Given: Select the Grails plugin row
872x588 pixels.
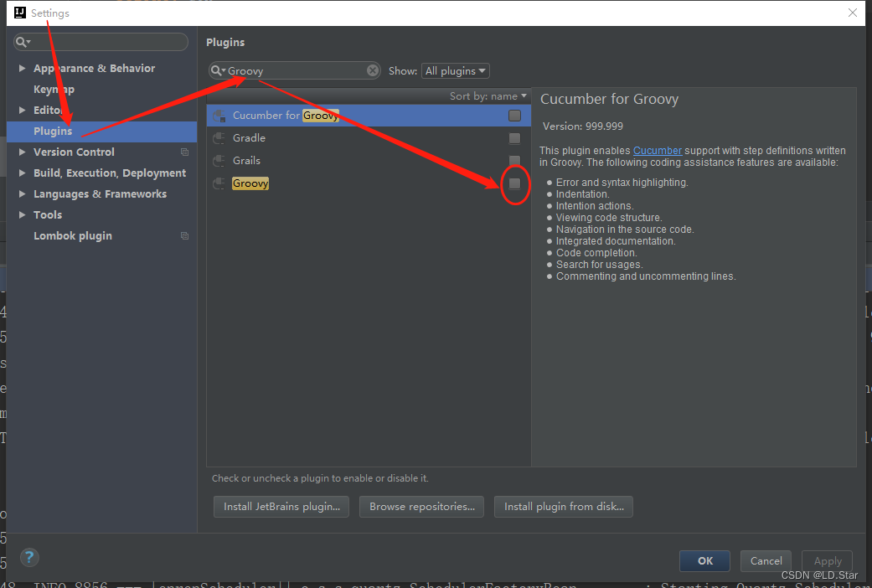Looking at the screenshot, I should point(369,161).
